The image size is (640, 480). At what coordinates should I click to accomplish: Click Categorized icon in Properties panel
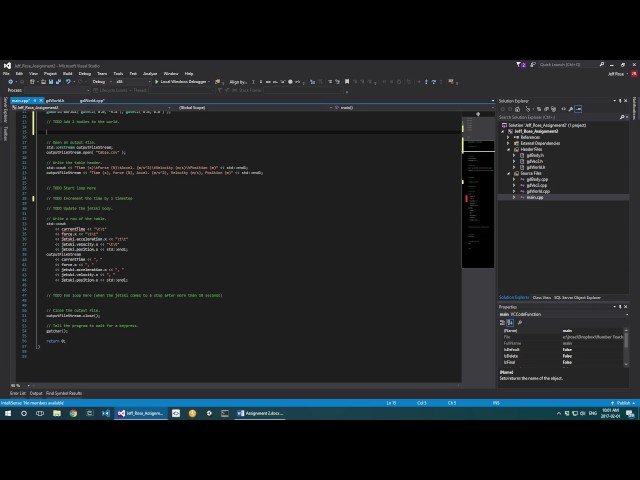(502, 323)
